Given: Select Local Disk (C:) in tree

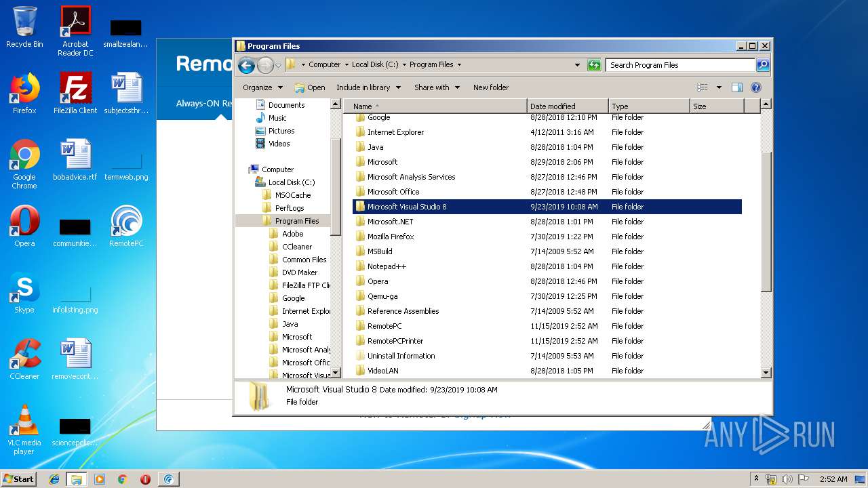Looking at the screenshot, I should (x=285, y=182).
